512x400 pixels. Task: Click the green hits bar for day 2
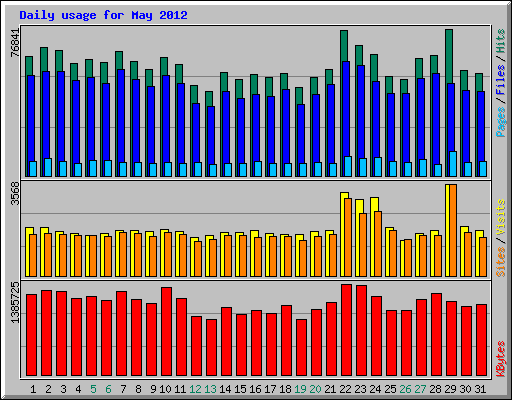click(44, 59)
